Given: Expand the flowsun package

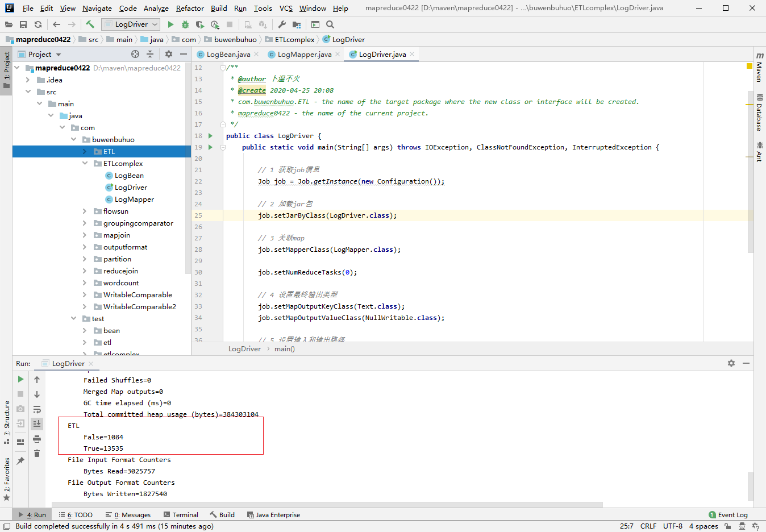Looking at the screenshot, I should pyautogui.click(x=85, y=211).
